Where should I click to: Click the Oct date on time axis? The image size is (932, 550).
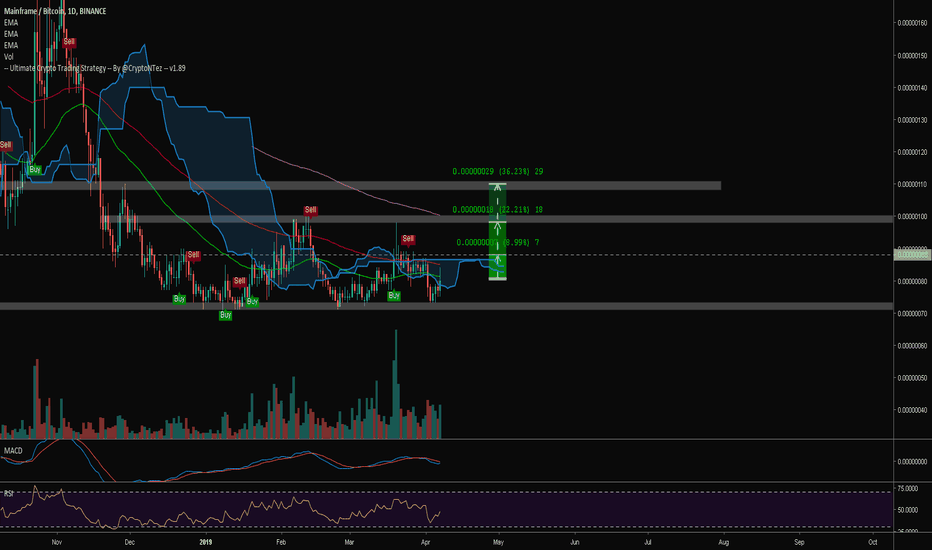click(873, 542)
